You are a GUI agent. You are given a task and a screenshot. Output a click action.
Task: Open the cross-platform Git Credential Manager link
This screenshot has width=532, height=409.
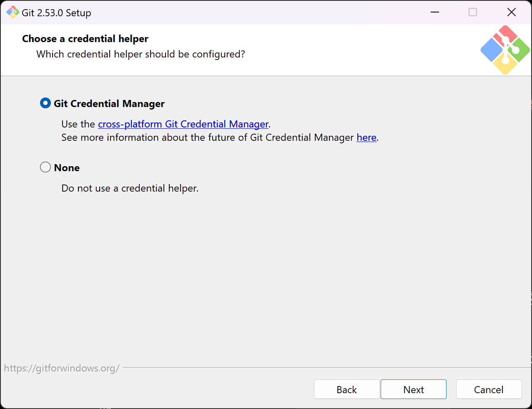[x=183, y=124]
